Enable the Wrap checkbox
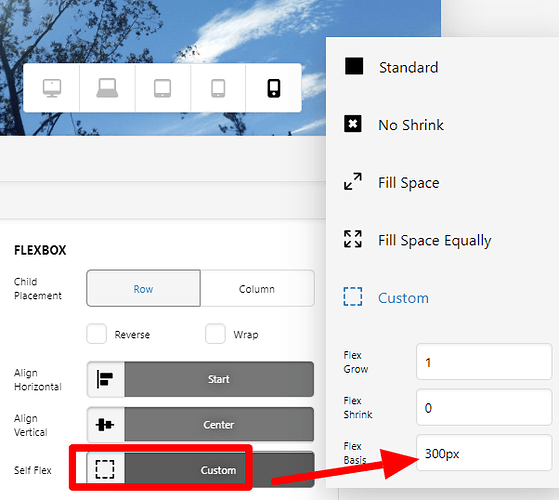Screen dimensions: 559x500 tap(215, 334)
